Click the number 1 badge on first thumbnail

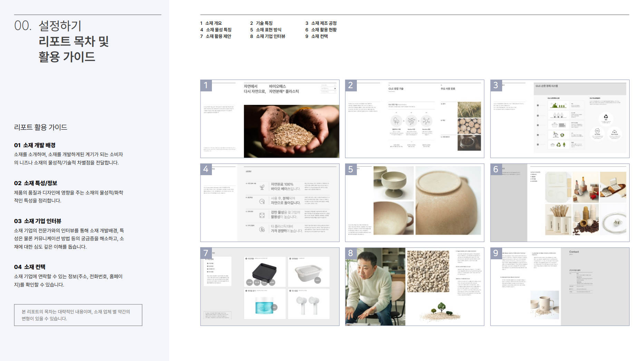(x=206, y=85)
